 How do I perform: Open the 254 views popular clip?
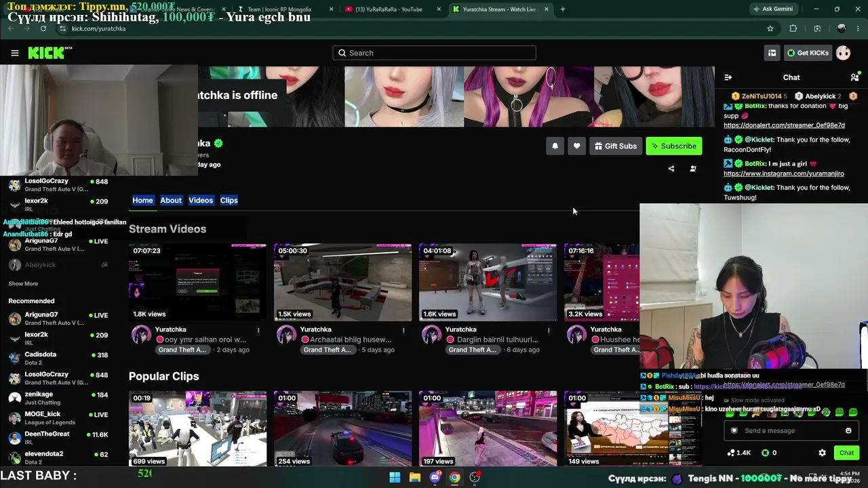point(342,429)
